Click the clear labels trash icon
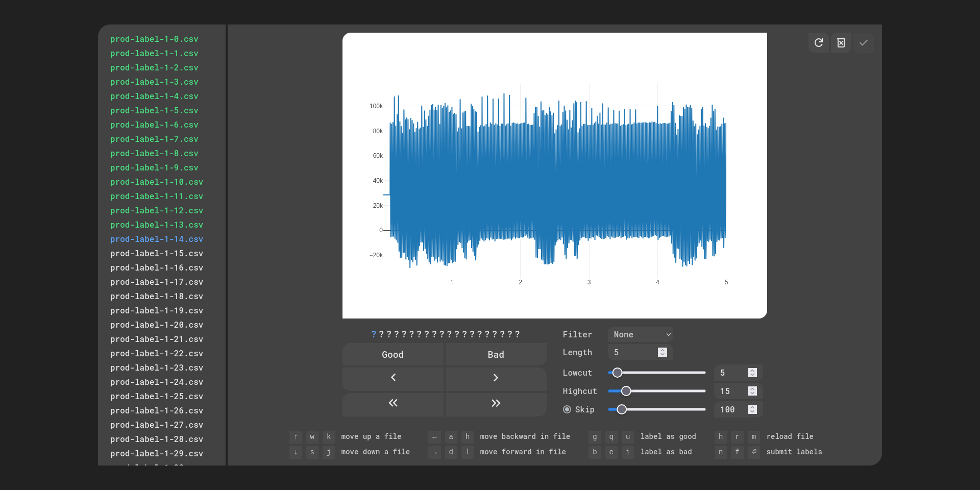The height and width of the screenshot is (490, 980). point(841,43)
